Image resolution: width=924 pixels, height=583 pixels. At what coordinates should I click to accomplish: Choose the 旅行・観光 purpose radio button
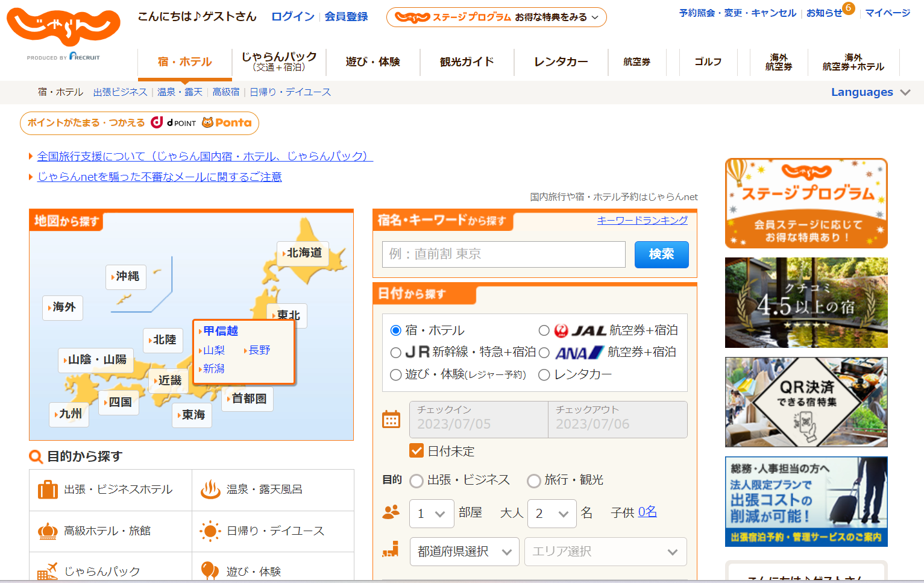coord(533,481)
